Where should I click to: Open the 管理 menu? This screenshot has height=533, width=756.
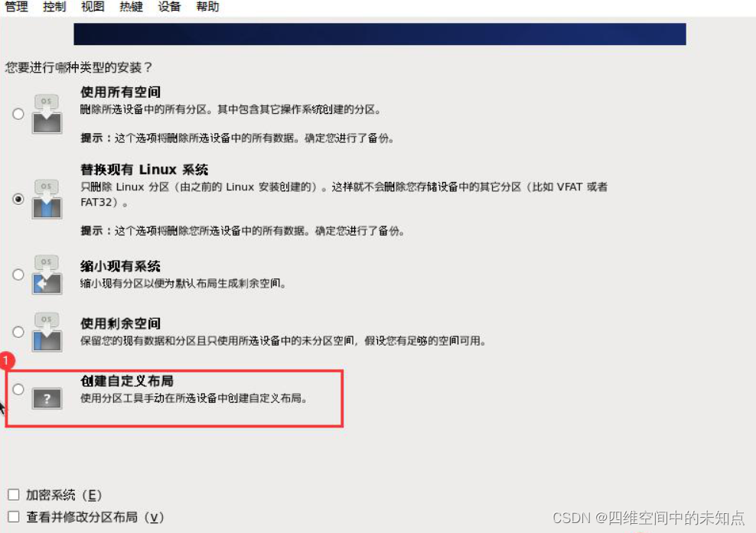click(x=16, y=7)
